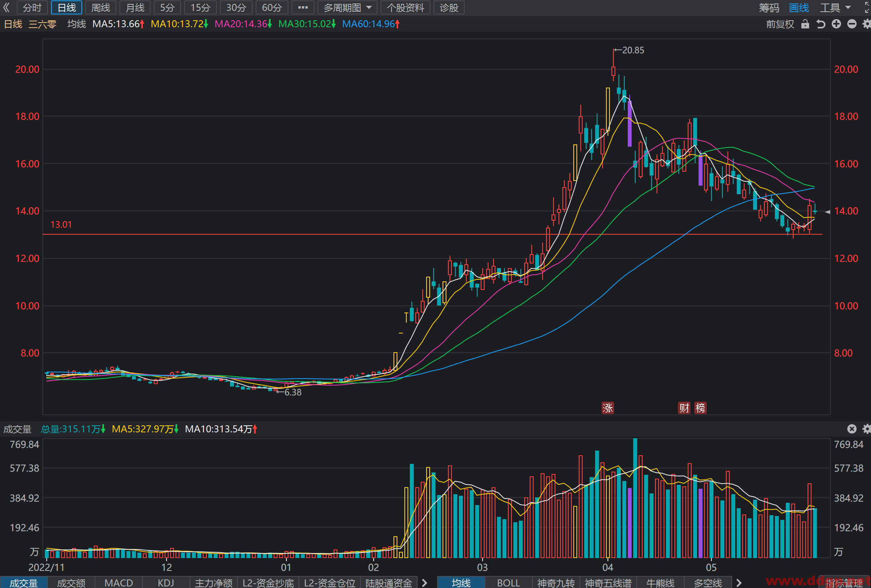The width and height of the screenshot is (871, 588).
Task: Open volume panel settings gear
Action: [x=867, y=429]
